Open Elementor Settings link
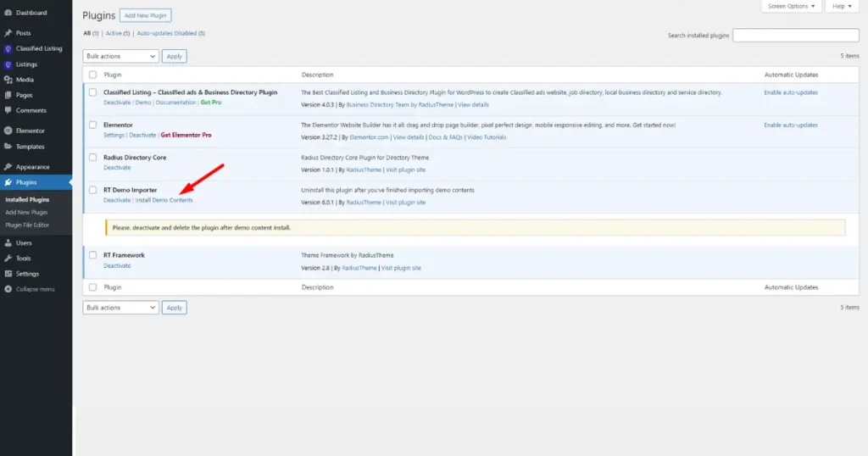 (x=114, y=135)
